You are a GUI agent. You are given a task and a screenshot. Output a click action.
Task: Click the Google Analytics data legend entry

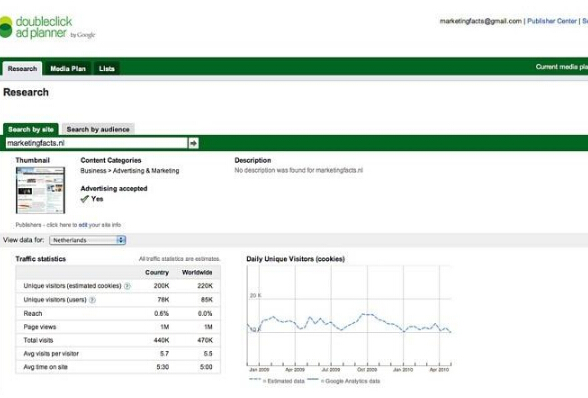[x=344, y=381]
